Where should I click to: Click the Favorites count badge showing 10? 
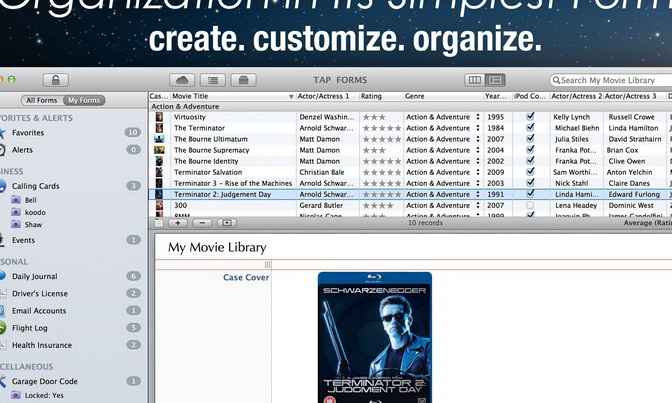coord(133,132)
